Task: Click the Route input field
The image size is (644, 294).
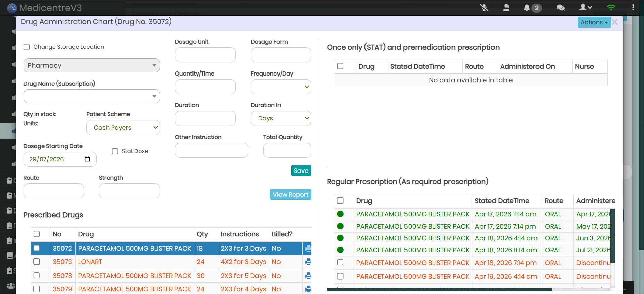Action: coord(53,191)
